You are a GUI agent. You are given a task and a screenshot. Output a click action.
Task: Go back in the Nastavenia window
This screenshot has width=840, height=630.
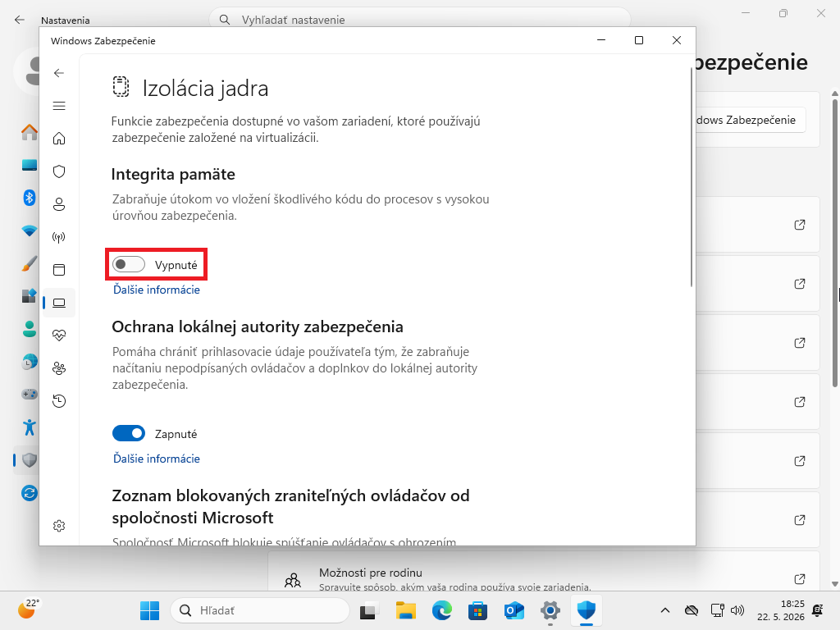(20, 20)
